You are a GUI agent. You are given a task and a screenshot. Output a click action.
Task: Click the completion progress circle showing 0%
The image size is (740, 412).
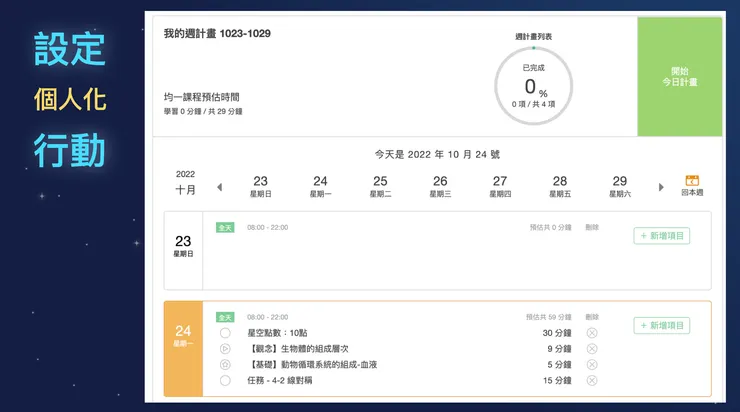533,86
